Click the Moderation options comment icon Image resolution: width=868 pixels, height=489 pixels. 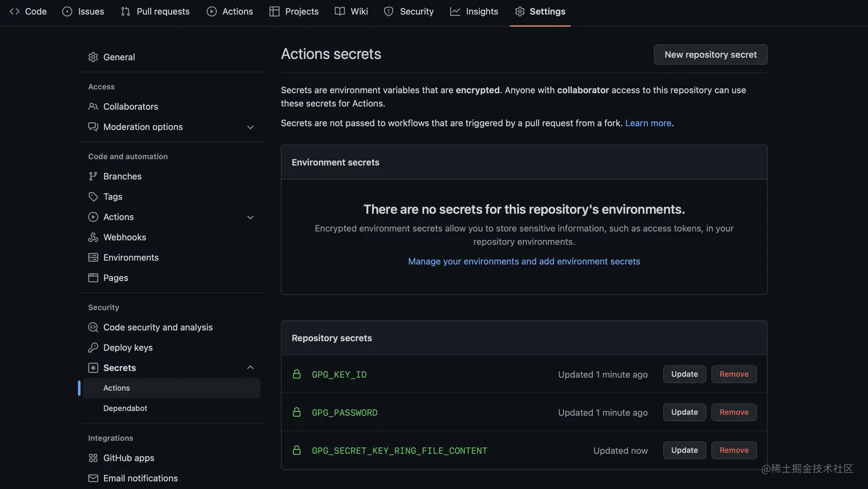(93, 127)
